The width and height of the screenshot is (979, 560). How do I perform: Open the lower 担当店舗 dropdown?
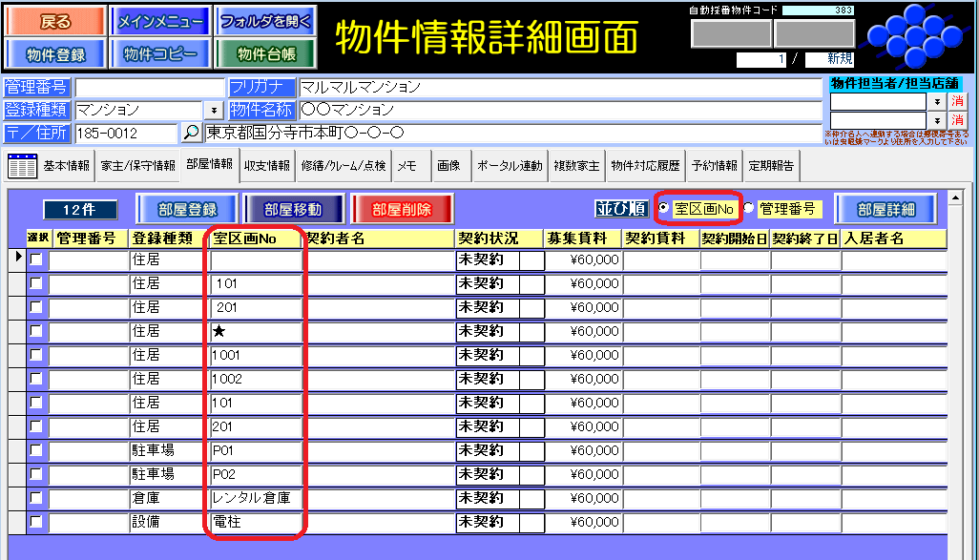[936, 120]
